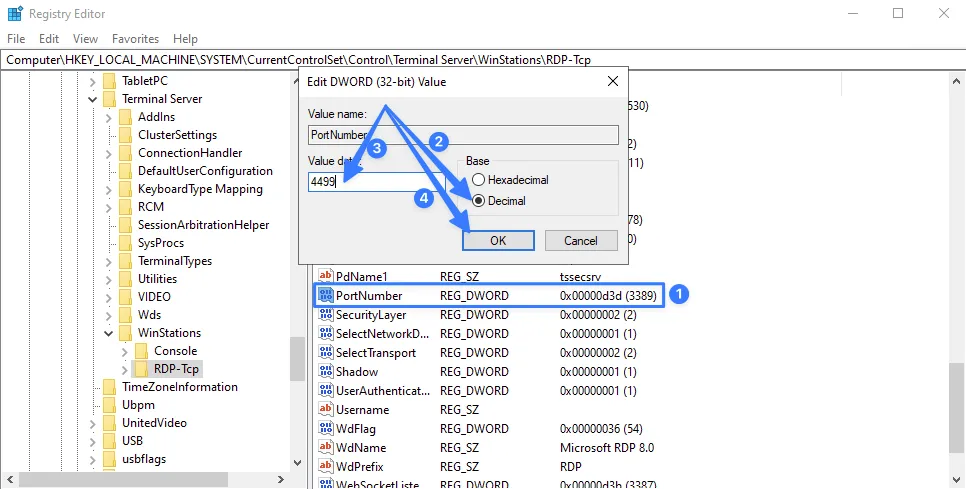Expand the AddIns tree node

108,117
